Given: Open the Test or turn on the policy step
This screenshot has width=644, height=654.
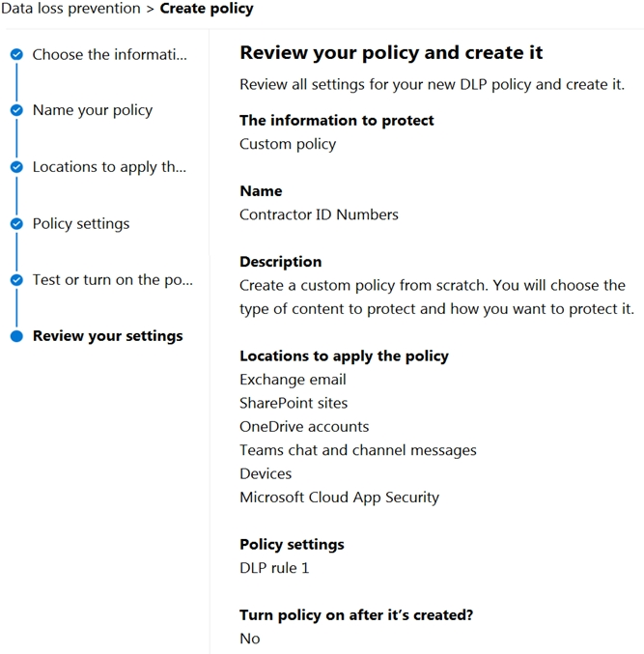Looking at the screenshot, I should (x=113, y=280).
